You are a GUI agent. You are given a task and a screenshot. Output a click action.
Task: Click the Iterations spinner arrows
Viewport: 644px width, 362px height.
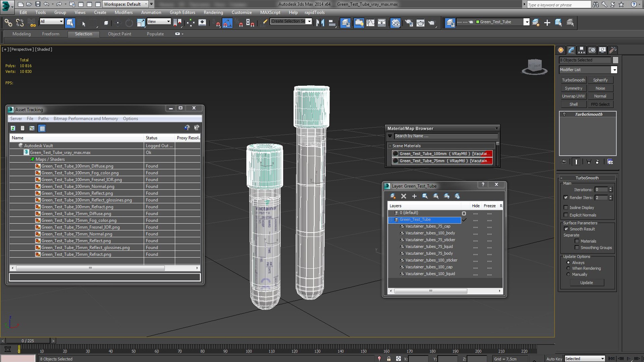[x=610, y=190]
